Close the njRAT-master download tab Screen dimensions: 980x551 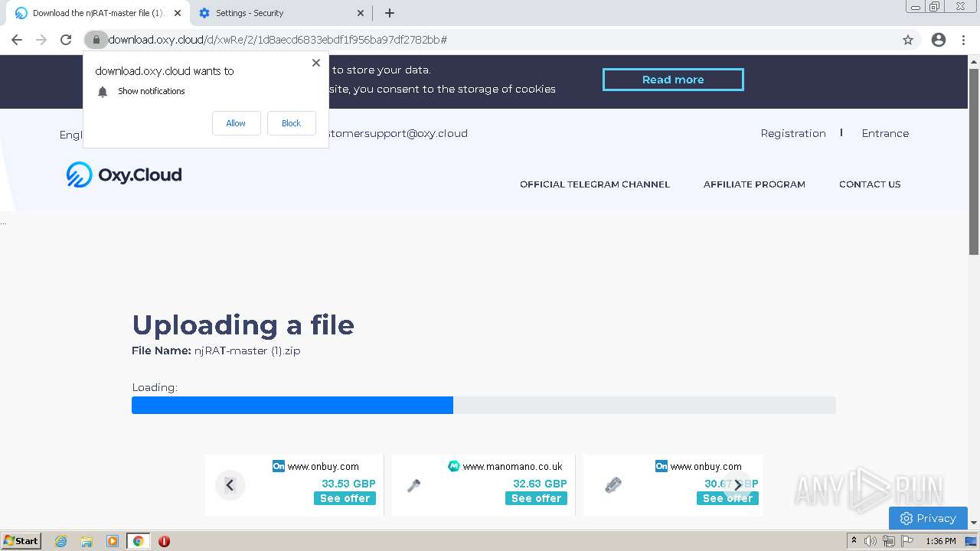(178, 13)
